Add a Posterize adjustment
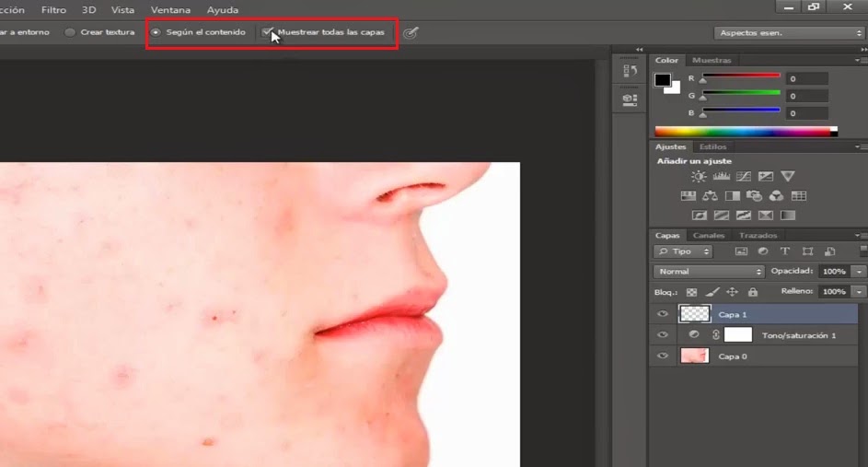The width and height of the screenshot is (868, 467). pyautogui.click(x=722, y=216)
